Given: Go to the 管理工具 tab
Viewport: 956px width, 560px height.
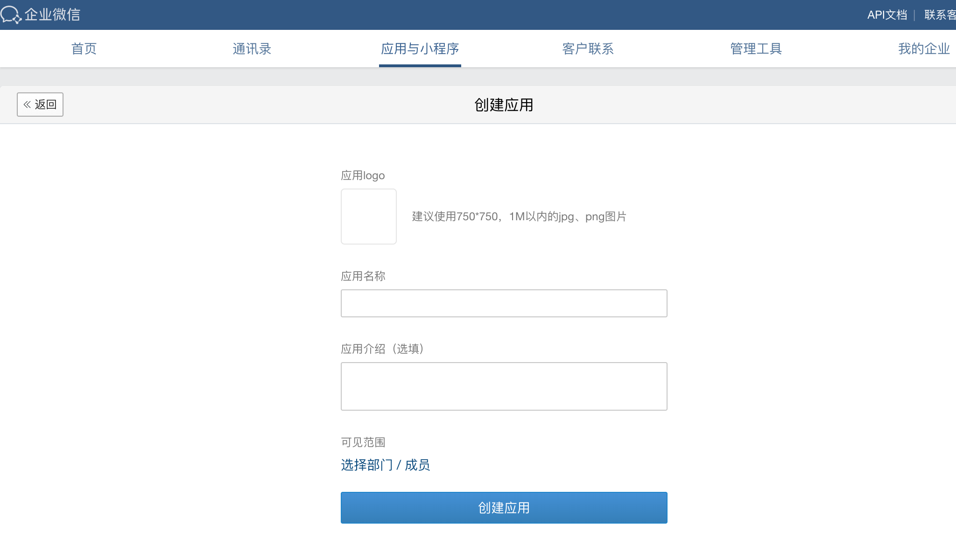Looking at the screenshot, I should click(756, 49).
